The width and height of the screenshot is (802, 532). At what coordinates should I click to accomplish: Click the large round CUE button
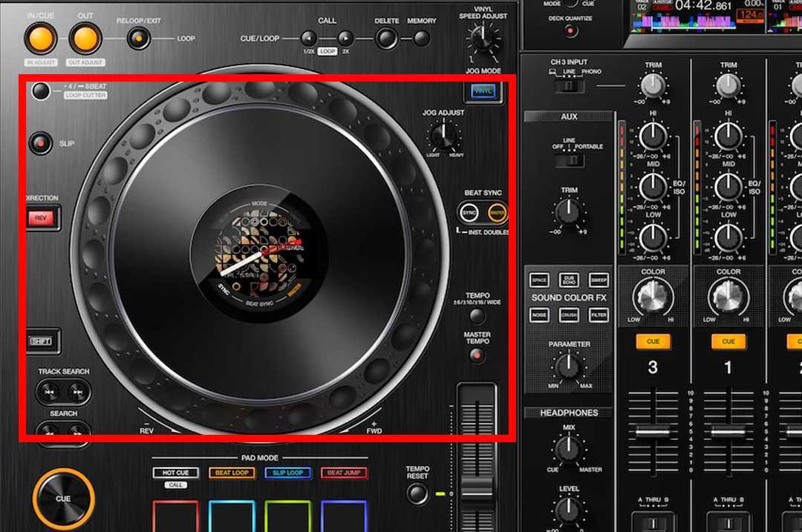[x=63, y=498]
